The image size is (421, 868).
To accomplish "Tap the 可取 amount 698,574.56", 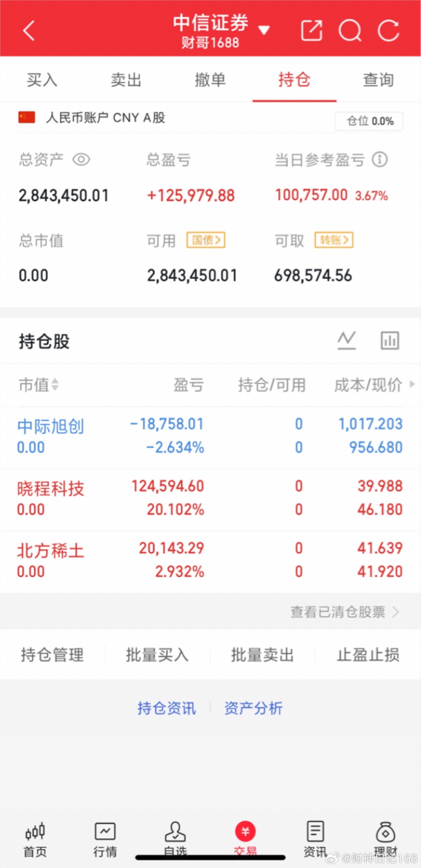I will (x=313, y=275).
